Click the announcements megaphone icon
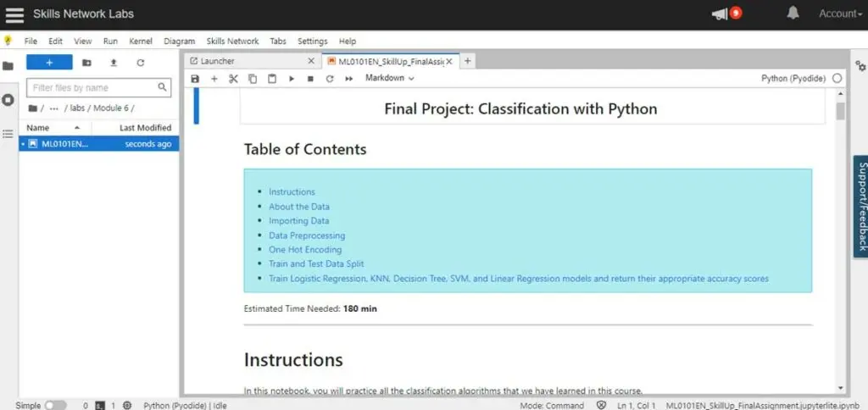Image resolution: width=868 pixels, height=410 pixels. 720,14
